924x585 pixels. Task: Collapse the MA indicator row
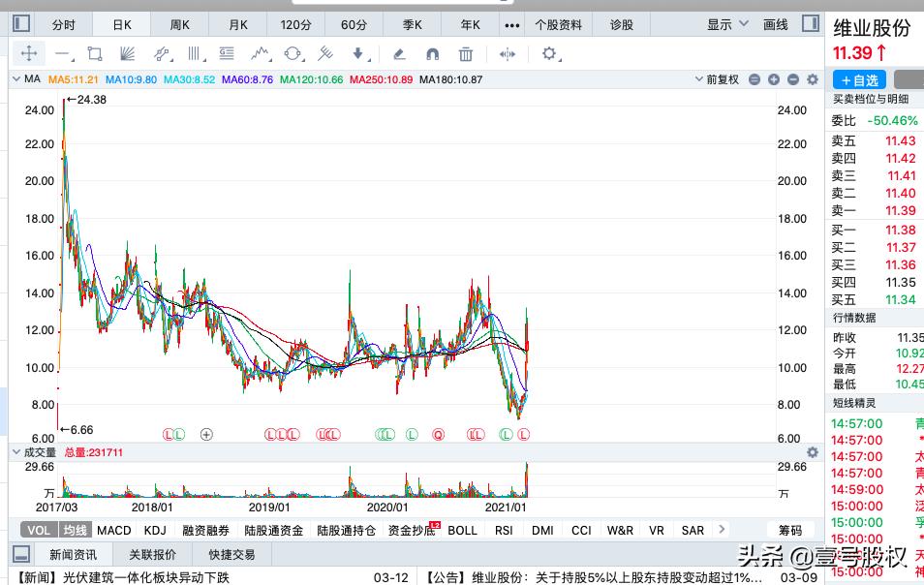[x=16, y=78]
